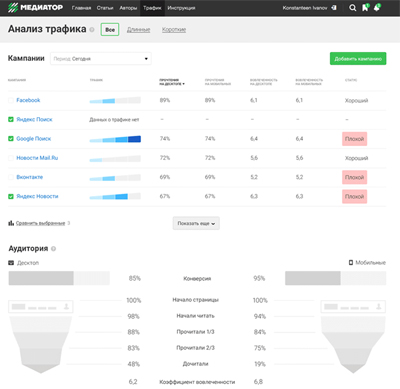The height and width of the screenshot is (389, 400).
Task: Tick the Вконтакте campaign checkbox
Action: click(x=11, y=177)
